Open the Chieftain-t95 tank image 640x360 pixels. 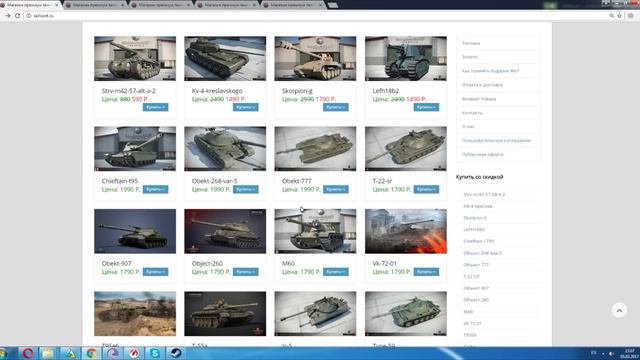135,149
